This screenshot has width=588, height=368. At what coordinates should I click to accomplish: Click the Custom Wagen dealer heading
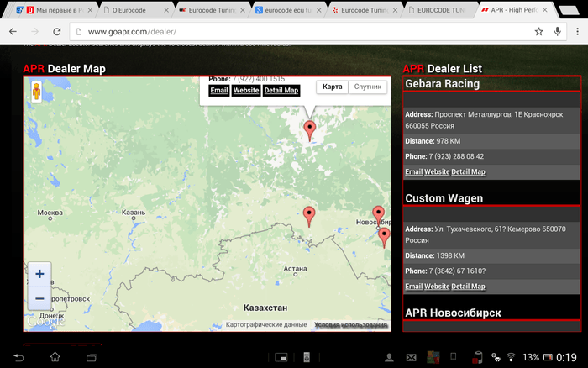(x=444, y=198)
